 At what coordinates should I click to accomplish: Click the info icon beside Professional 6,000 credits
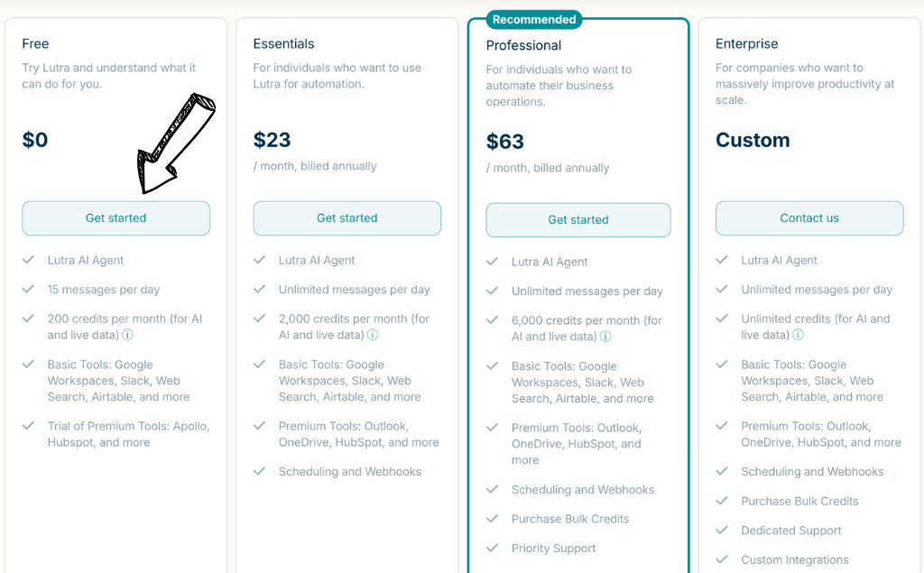coord(605,337)
